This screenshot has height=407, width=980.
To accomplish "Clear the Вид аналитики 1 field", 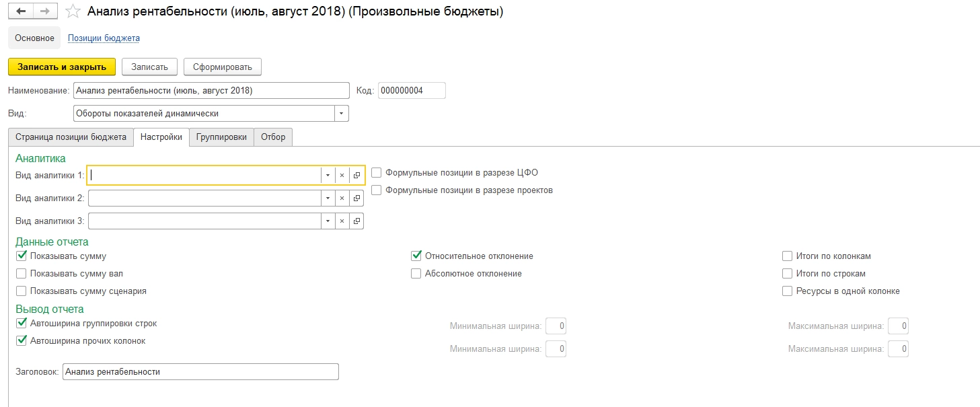I will tap(342, 175).
